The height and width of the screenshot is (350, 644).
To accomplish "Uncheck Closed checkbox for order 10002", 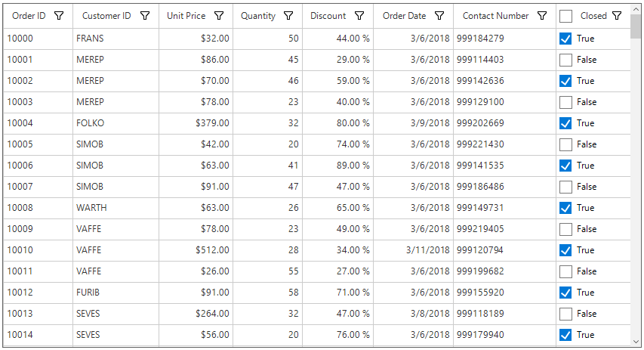I will (x=565, y=81).
